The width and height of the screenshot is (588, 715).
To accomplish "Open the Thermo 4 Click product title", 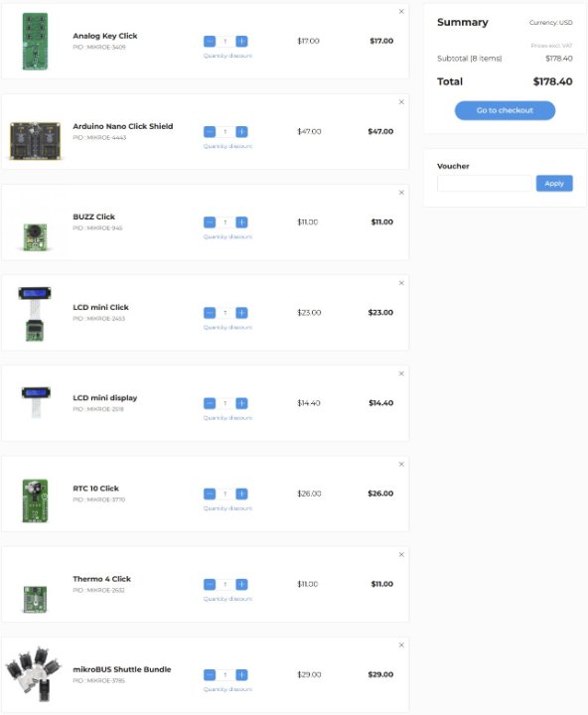I will click(101, 579).
